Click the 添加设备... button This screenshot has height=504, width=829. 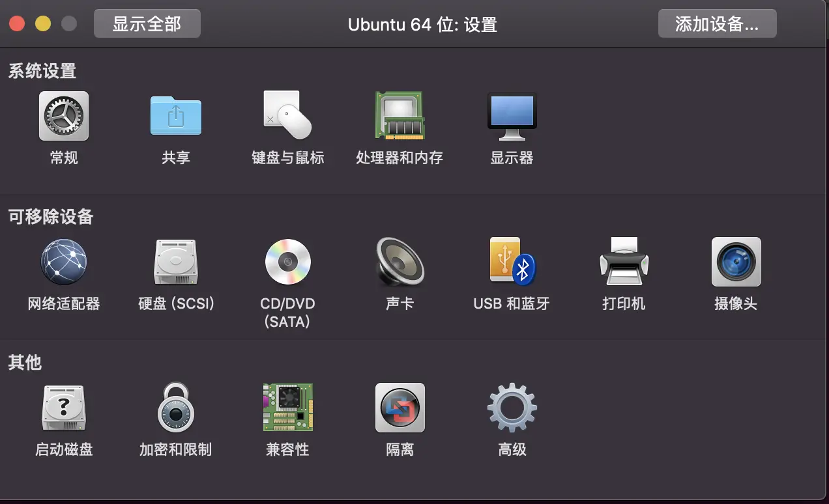tap(717, 24)
